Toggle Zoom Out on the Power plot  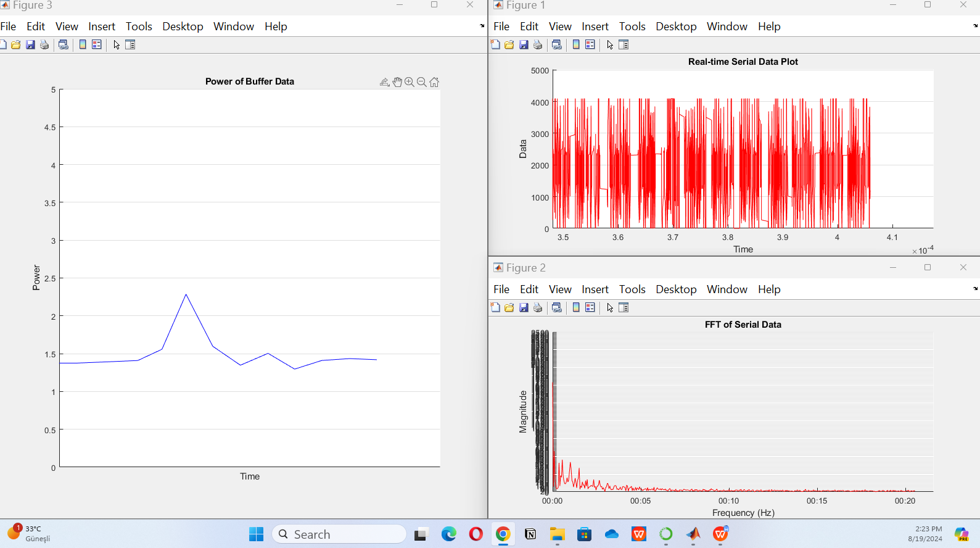click(x=422, y=82)
